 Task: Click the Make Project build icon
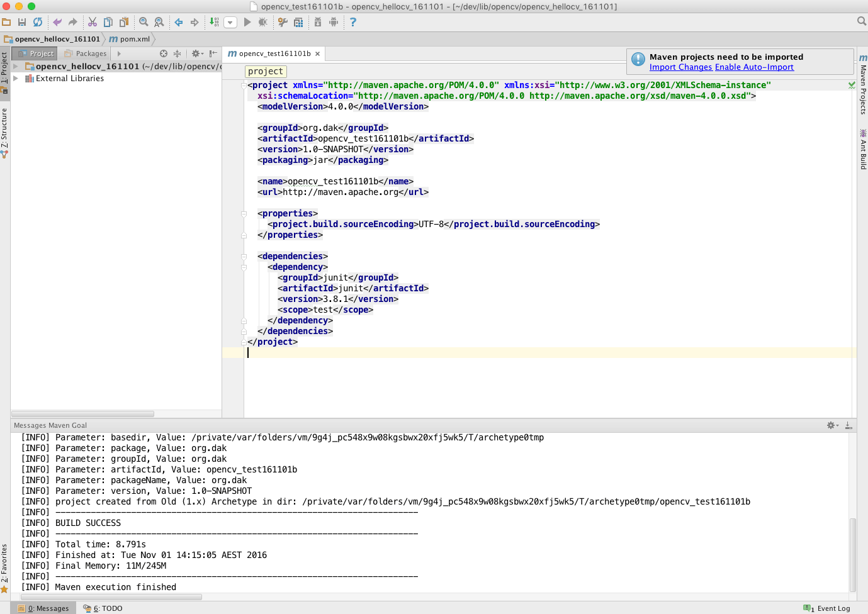214,22
